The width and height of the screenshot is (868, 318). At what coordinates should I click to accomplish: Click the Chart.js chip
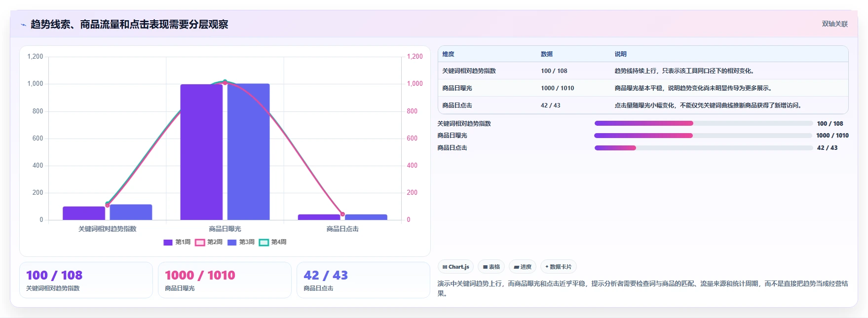(x=455, y=267)
